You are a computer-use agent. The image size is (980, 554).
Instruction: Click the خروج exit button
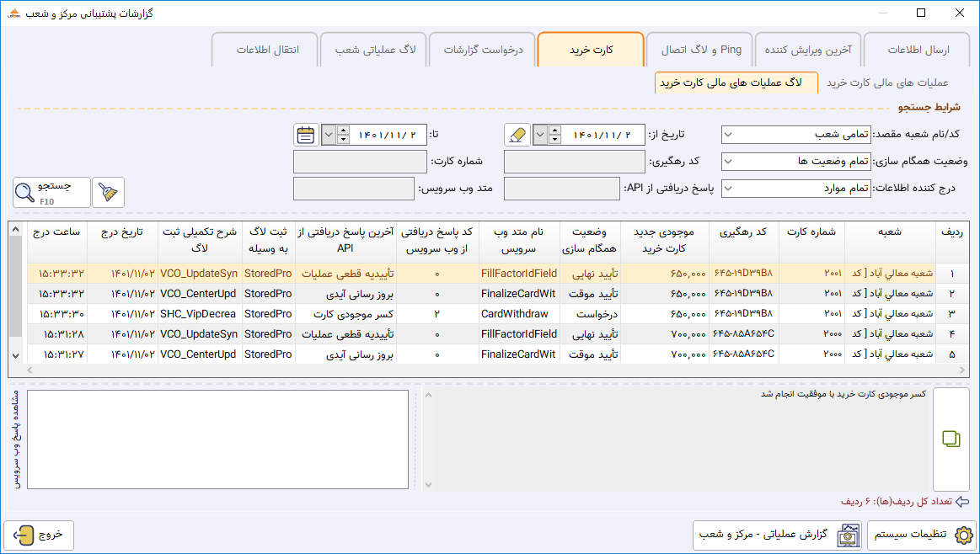coord(39,535)
